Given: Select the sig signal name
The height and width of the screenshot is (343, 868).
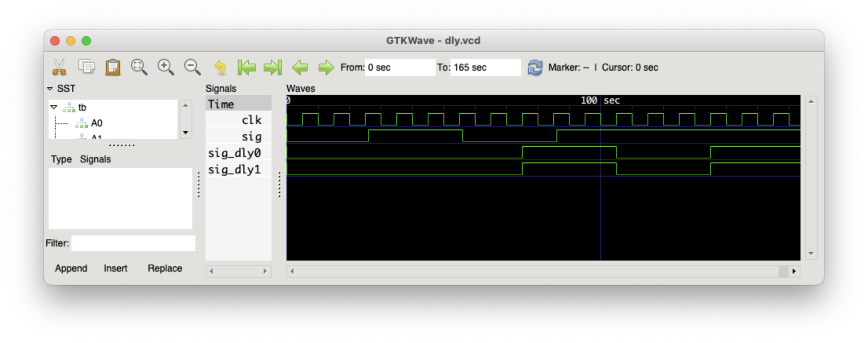Looking at the screenshot, I should [252, 137].
